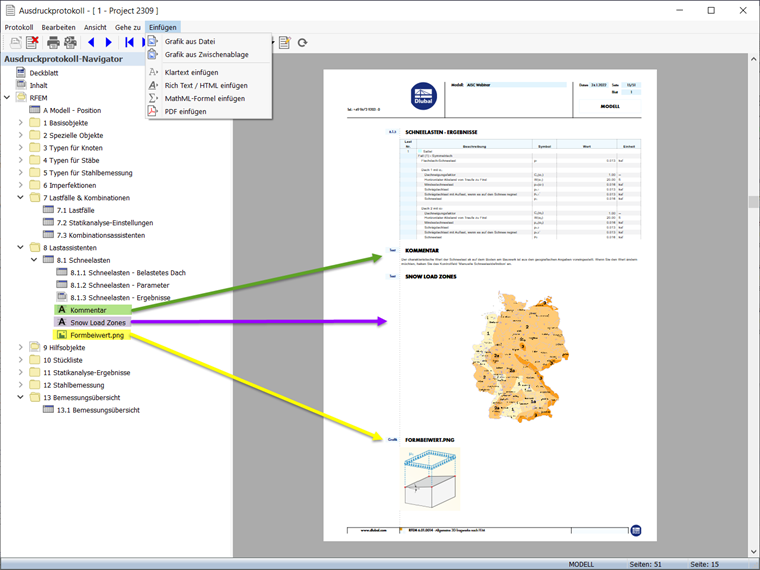Collapse the 7 Lastfälle & Kombinationen node
Screen dimensions: 760x570
tap(20, 198)
